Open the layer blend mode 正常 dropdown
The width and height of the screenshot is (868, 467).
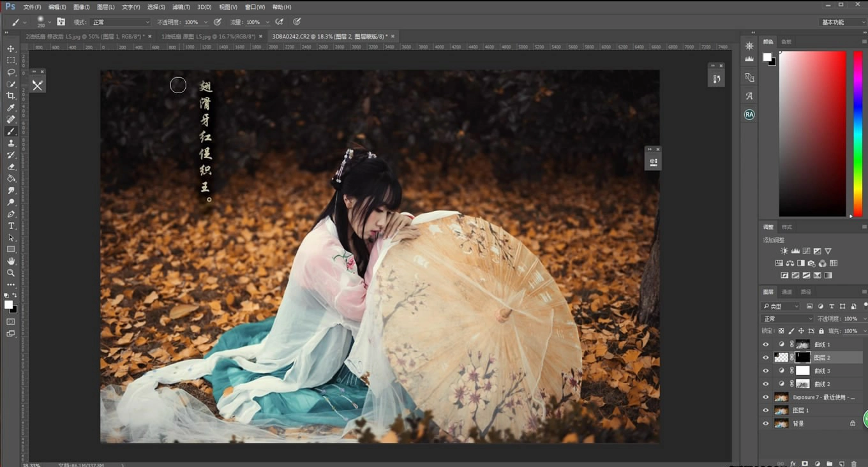pos(788,319)
